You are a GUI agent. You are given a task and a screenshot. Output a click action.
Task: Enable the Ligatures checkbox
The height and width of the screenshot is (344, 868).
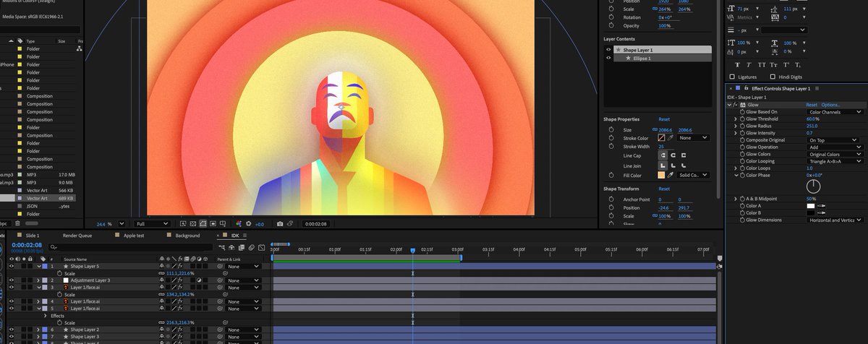(732, 77)
